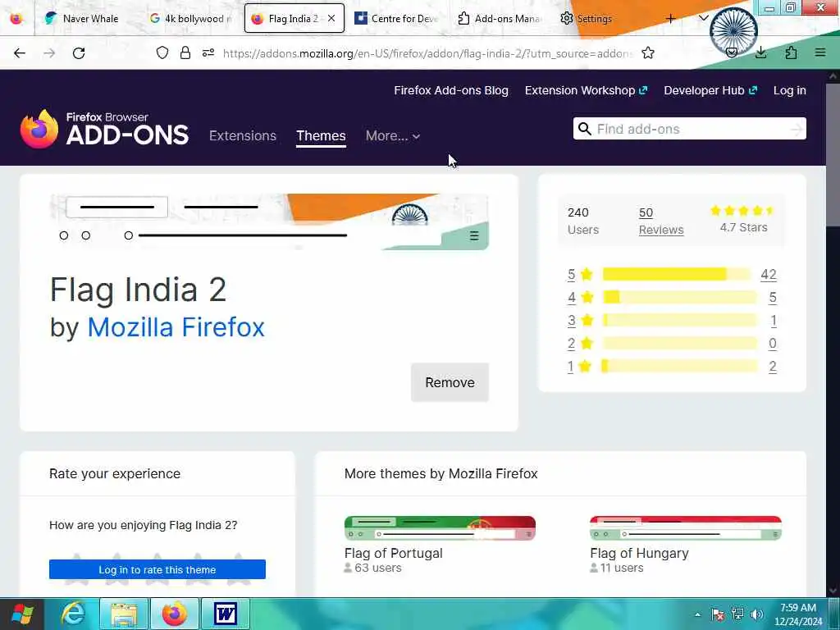
Task: Open the Extension Workshop link
Action: coord(586,90)
